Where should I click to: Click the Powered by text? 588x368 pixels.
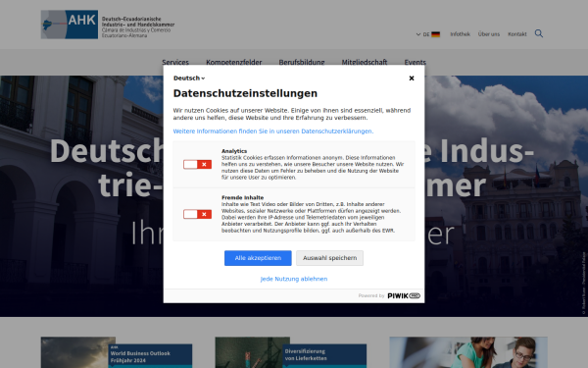tap(371, 296)
